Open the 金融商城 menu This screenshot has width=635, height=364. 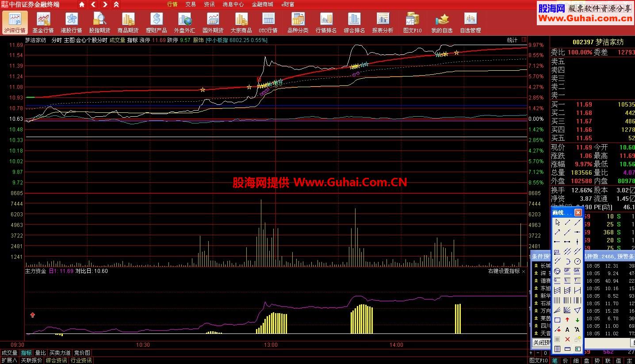click(263, 4)
